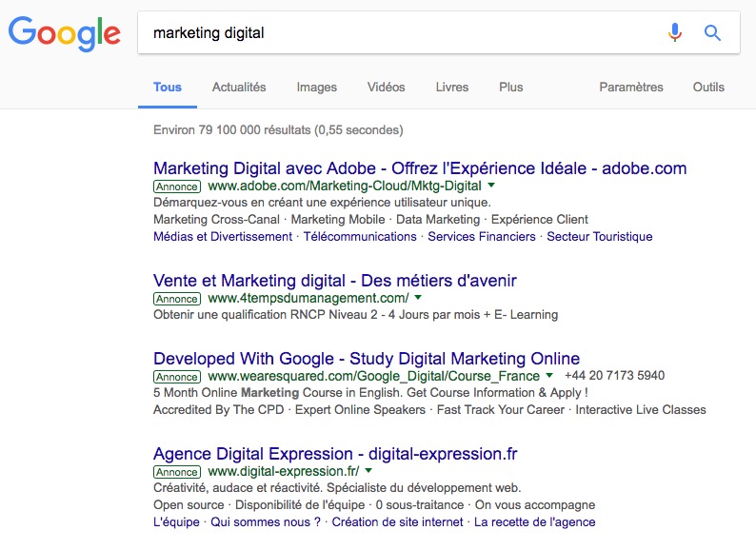756x550 pixels.
Task: Click Créativité, audace et réactivité description
Action: pos(337,488)
